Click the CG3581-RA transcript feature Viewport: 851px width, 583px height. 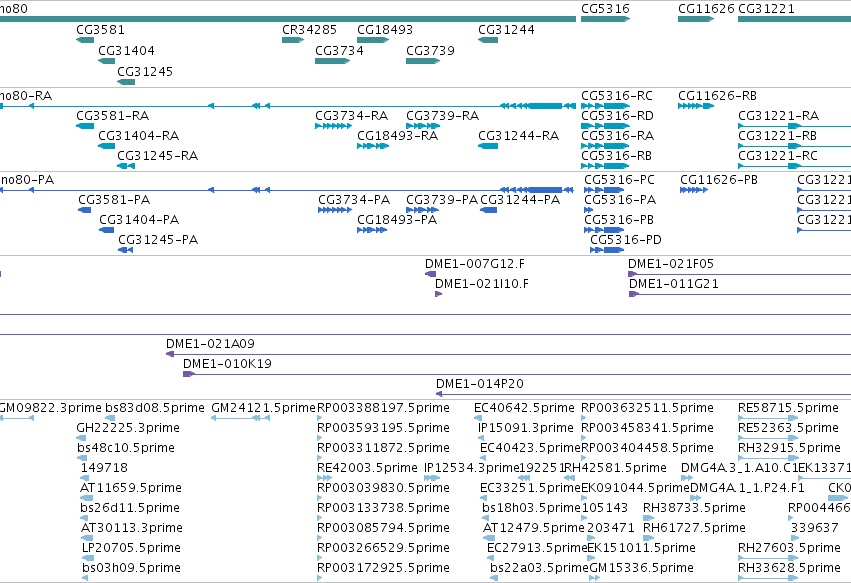coord(85,126)
